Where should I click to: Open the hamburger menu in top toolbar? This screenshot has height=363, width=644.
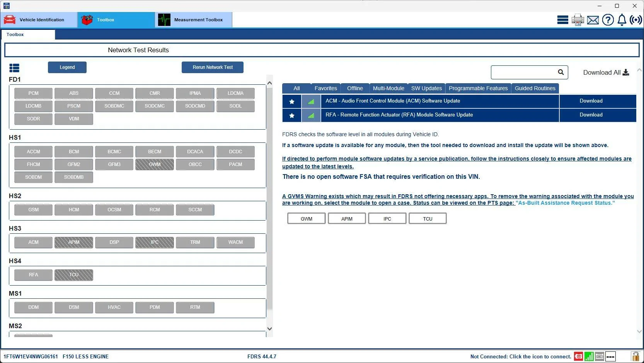[562, 20]
